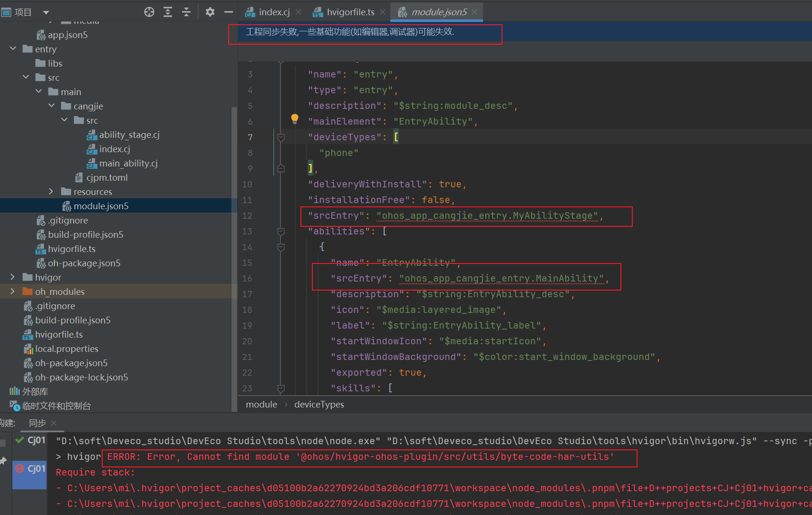This screenshot has width=812, height=515.
Task: Click line number 12 in the gutter
Action: click(x=247, y=216)
